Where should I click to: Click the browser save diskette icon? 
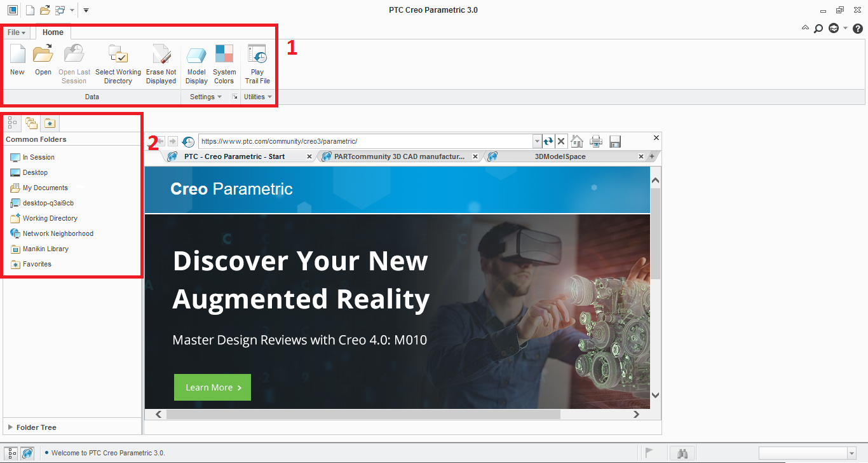(615, 141)
